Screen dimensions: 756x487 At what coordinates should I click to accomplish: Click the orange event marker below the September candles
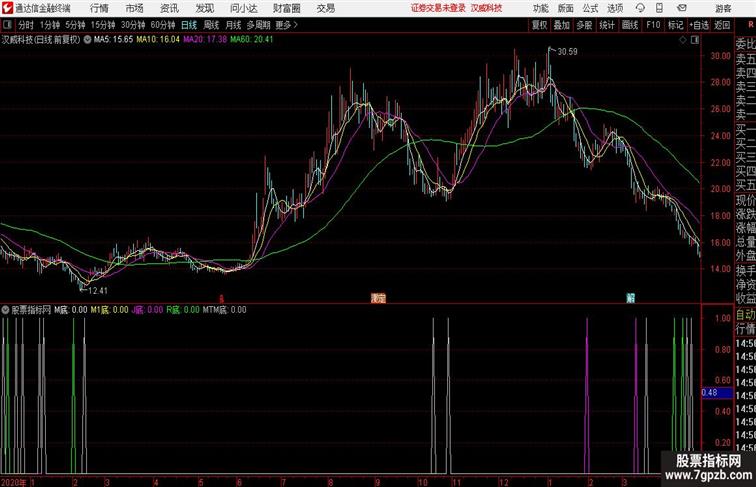tap(378, 298)
